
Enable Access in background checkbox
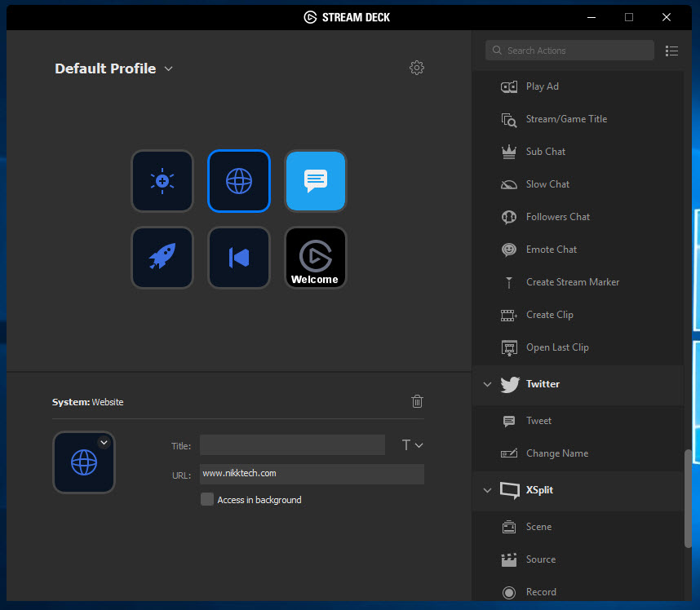[207, 499]
